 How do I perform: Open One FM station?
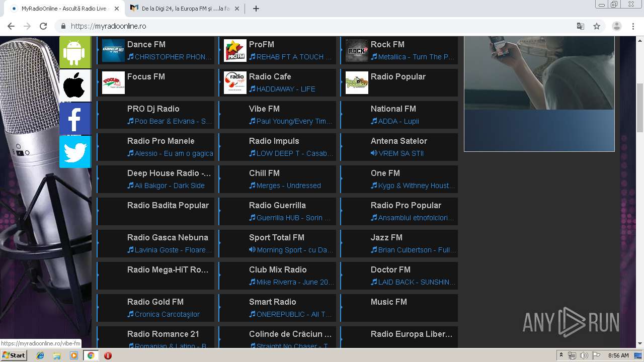coord(399,179)
